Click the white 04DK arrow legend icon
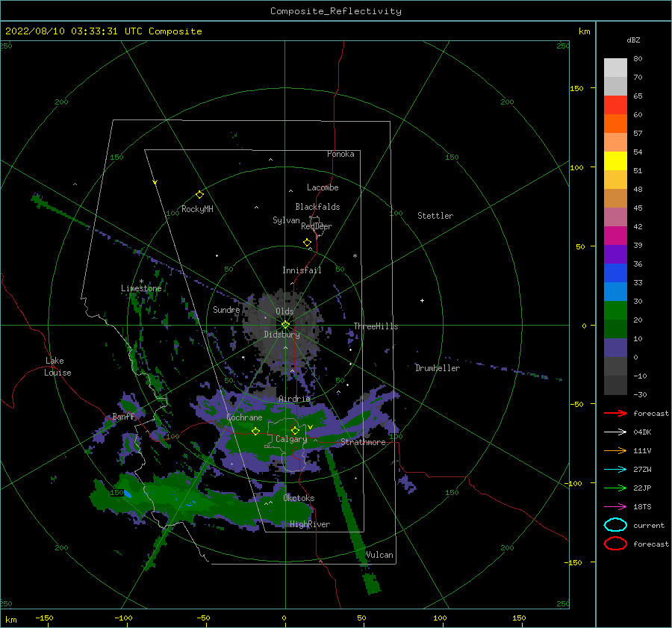The height and width of the screenshot is (628, 672). [615, 432]
